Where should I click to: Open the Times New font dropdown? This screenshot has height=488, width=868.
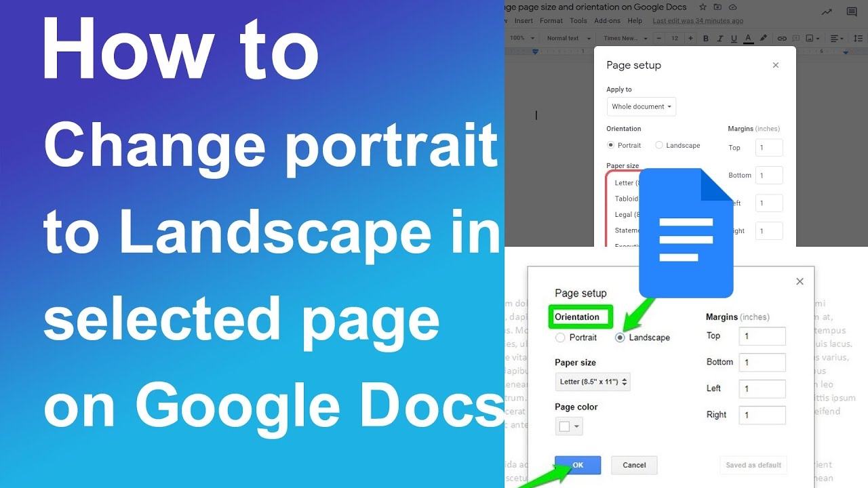(624, 39)
